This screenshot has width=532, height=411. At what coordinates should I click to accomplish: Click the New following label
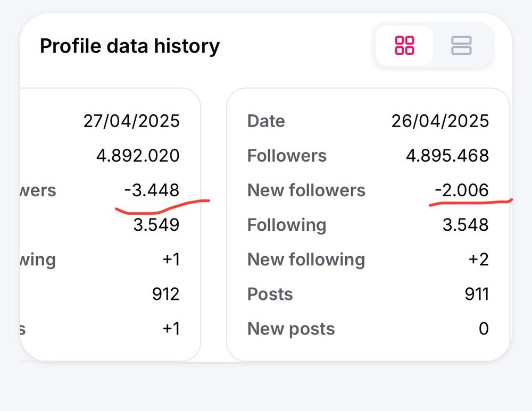point(306,259)
